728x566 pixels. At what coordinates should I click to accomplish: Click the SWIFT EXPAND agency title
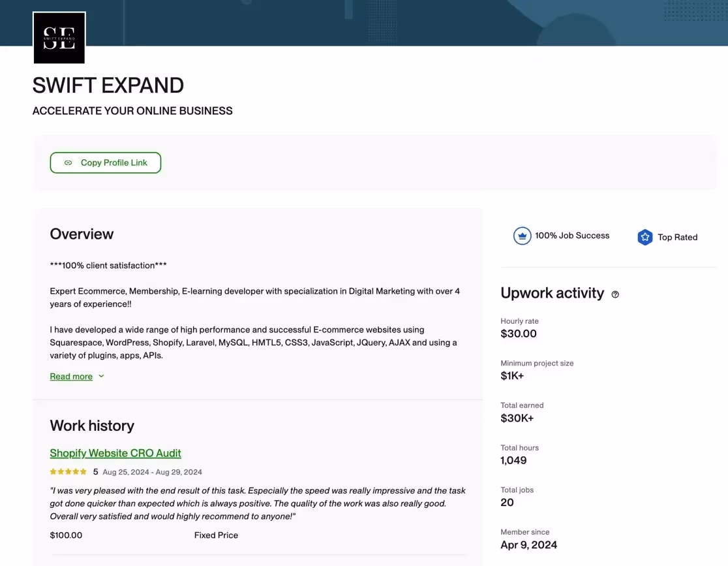click(x=108, y=86)
